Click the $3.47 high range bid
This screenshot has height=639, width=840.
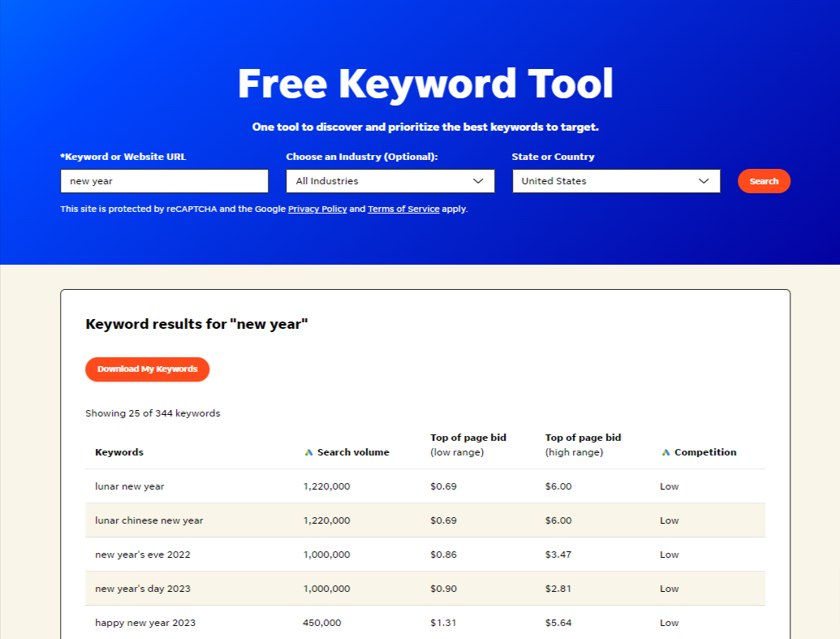(x=558, y=555)
